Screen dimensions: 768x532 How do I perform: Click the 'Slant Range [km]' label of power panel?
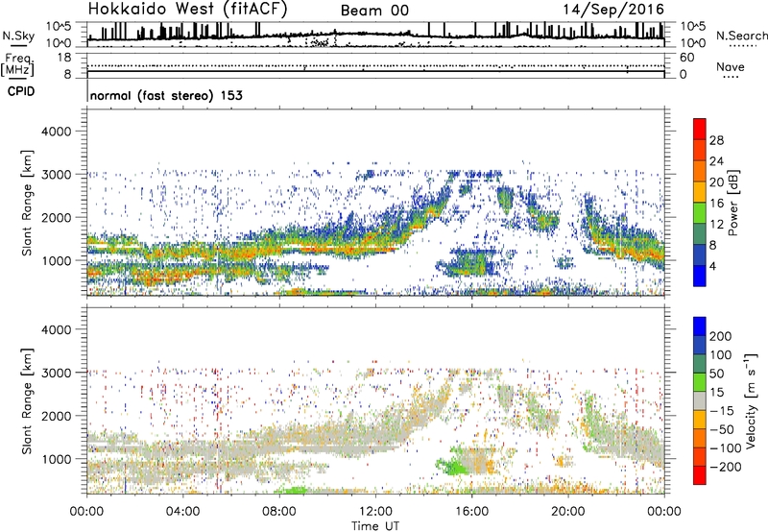28,203
